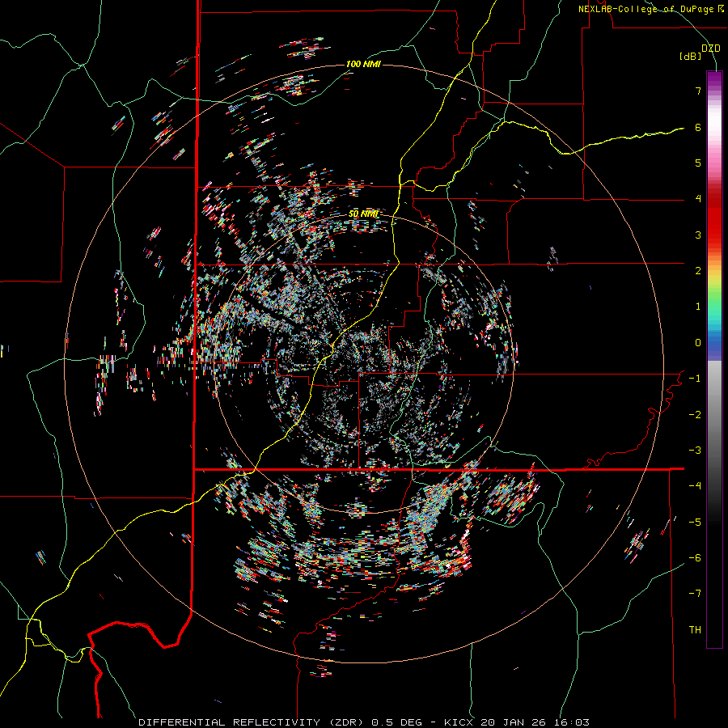728x728 pixels.
Task: Click the scale value "5" label
Action: coord(698,163)
